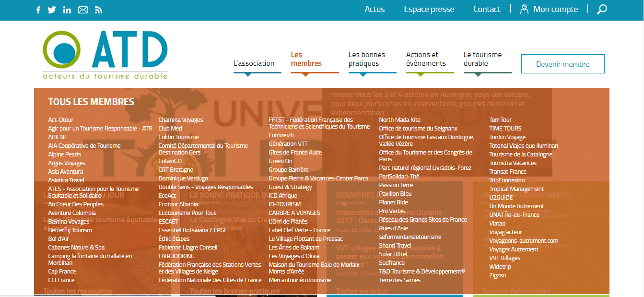Expand the arrow under Les bonnes pratiques
This screenshot has width=644, height=297.
(363, 75)
